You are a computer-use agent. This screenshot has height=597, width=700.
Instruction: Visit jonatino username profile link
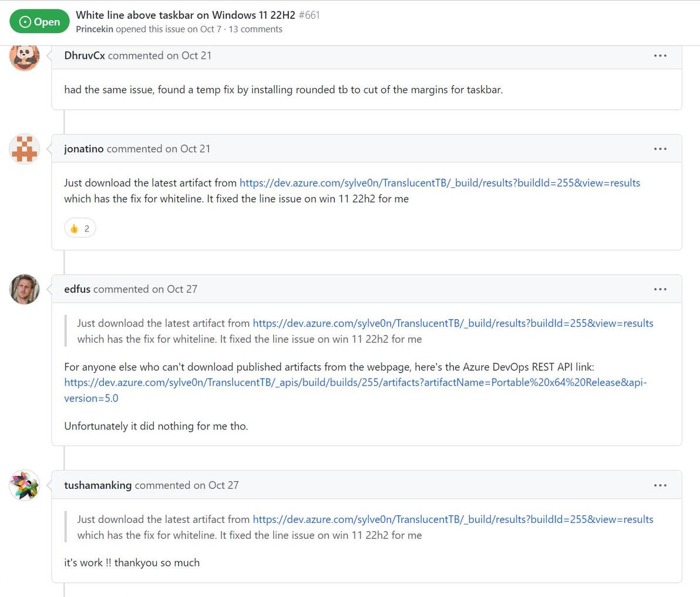(84, 149)
